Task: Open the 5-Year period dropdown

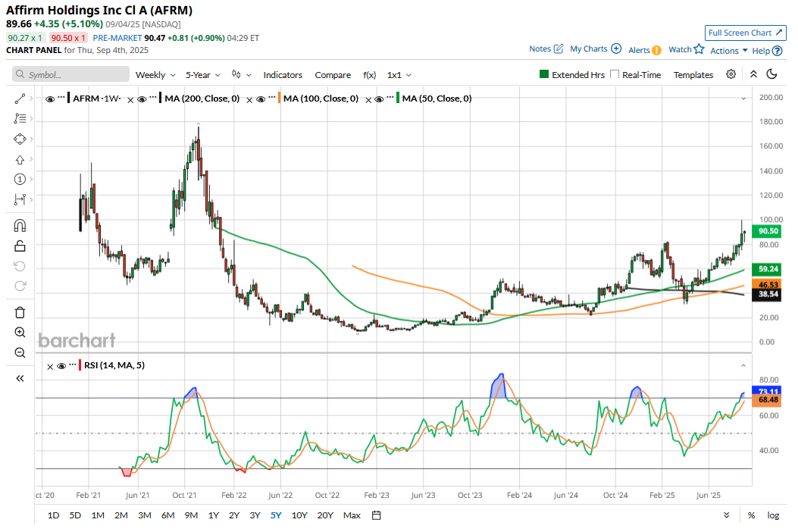Action: point(202,75)
